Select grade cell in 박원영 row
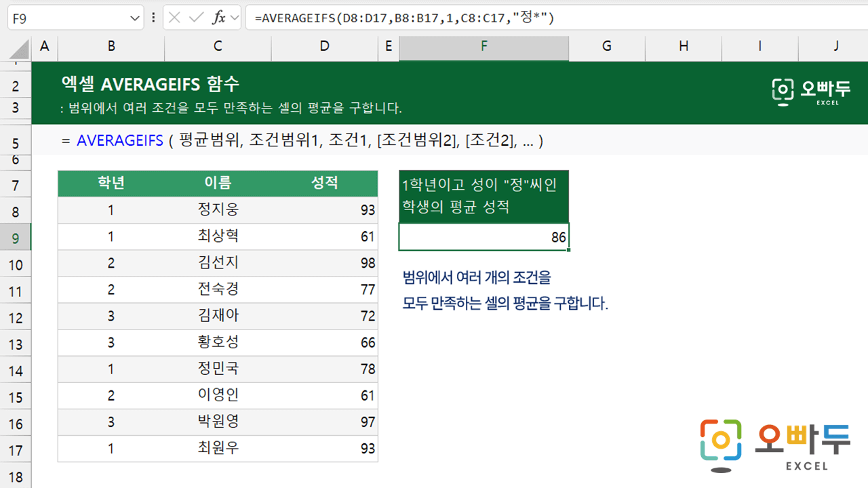Image resolution: width=868 pixels, height=488 pixels. 111,421
